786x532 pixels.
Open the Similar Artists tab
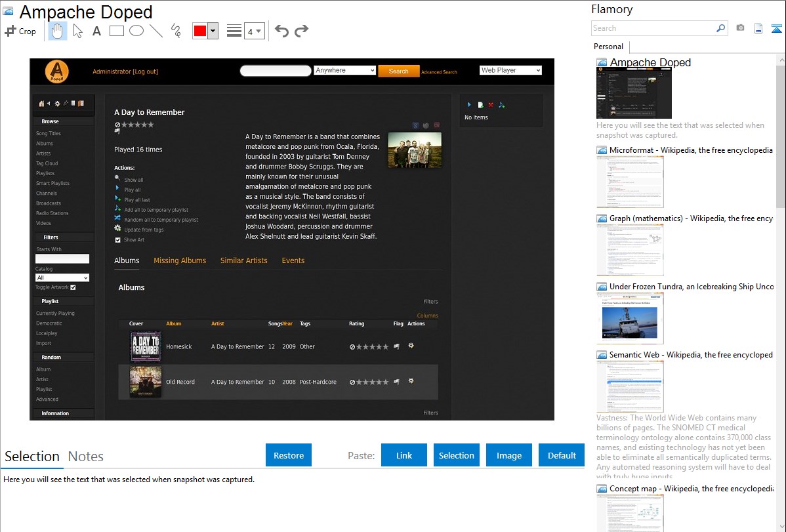[x=243, y=260]
